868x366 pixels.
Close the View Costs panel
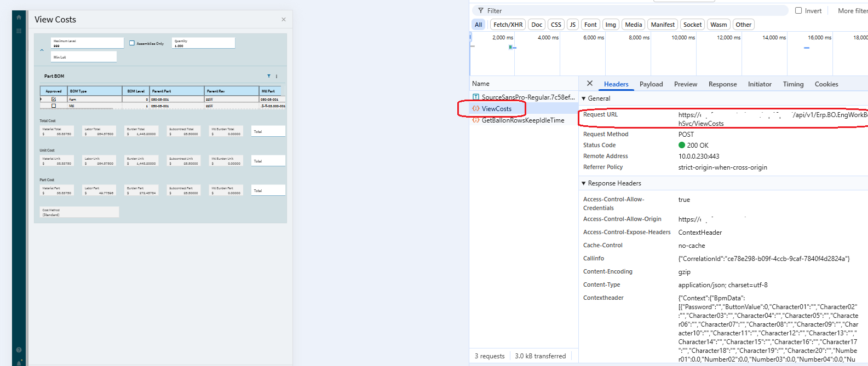point(284,20)
